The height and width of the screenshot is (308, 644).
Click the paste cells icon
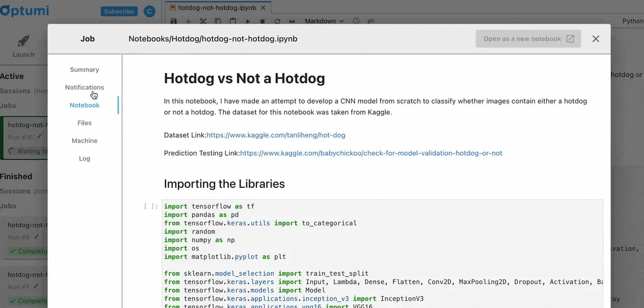click(233, 21)
